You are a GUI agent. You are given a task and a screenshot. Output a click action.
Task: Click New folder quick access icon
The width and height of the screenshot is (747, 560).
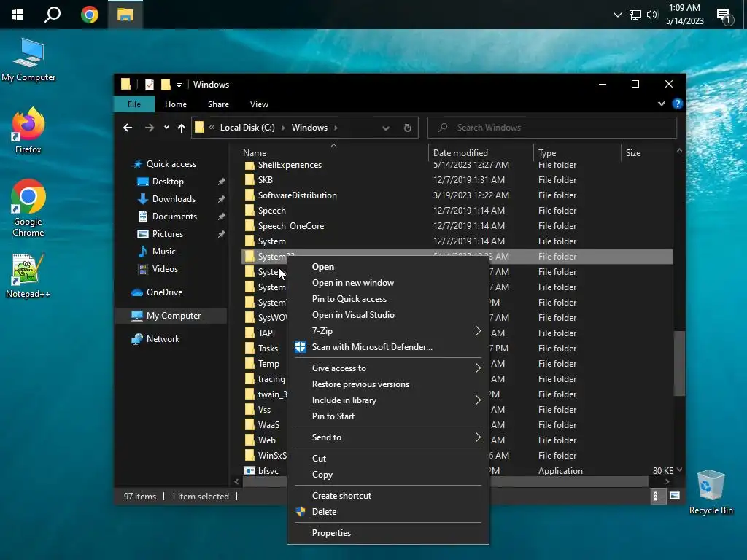166,85
